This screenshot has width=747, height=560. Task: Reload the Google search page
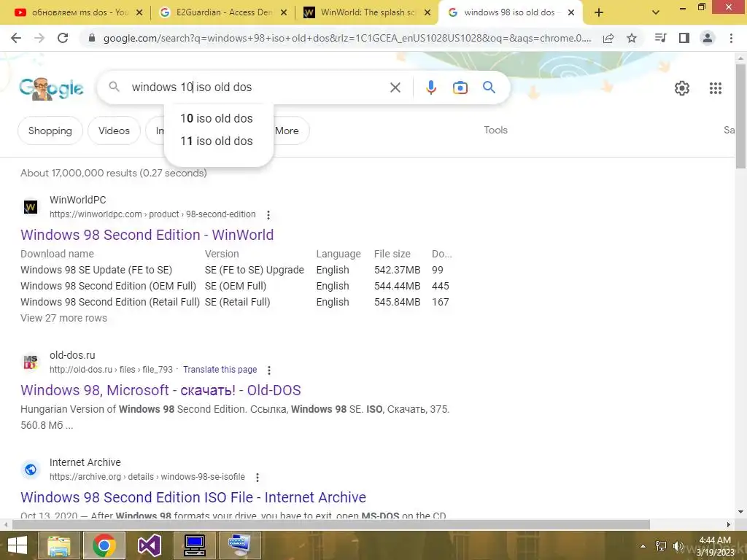[x=63, y=38]
